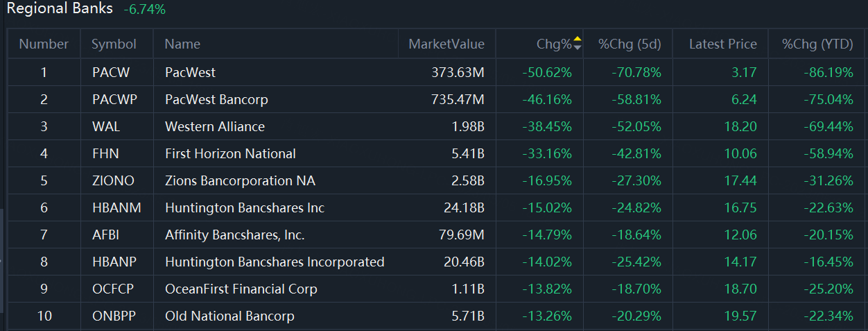The height and width of the screenshot is (331, 868).
Task: Click the -22.34% YTD value
Action: 828,316
